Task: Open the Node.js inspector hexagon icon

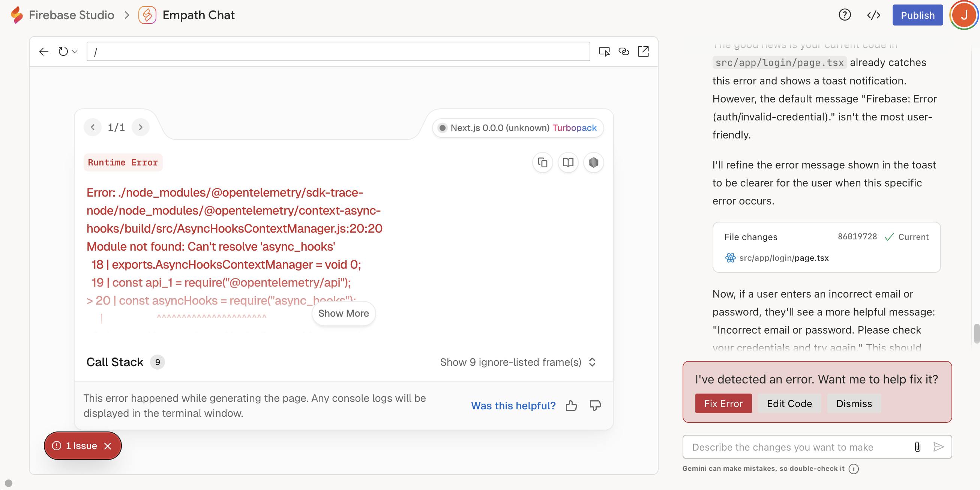Action: pos(593,162)
